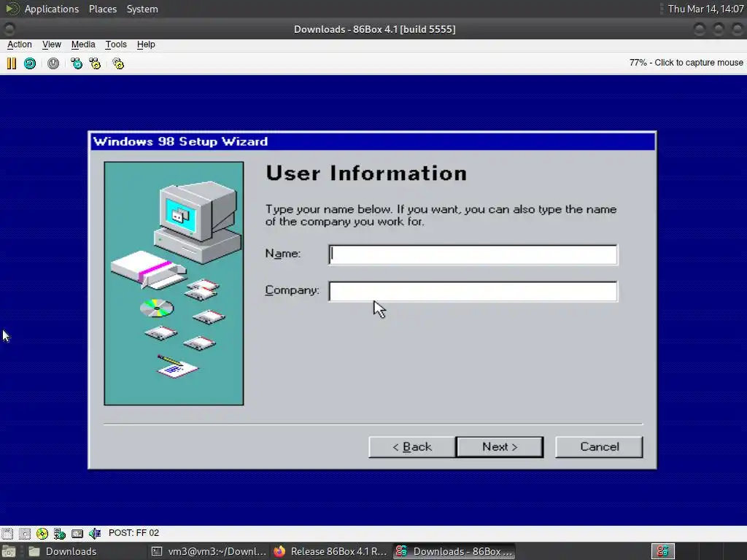Click the grey ACPI shutdown power icon
This screenshot has width=747, height=560.
pos(53,63)
